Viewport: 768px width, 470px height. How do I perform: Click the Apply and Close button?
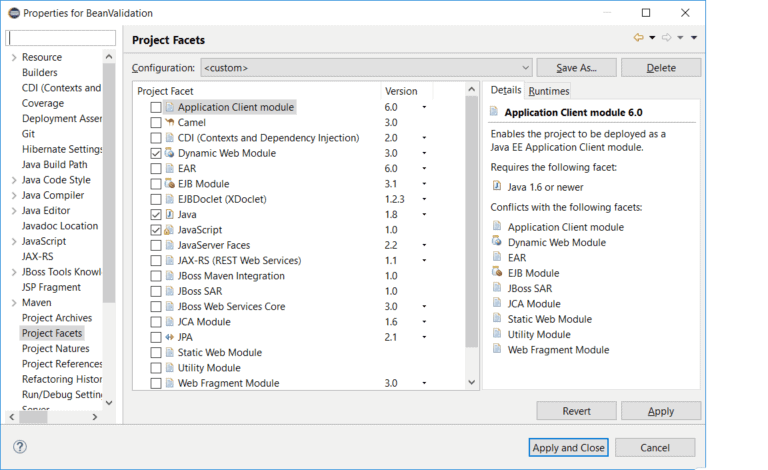[568, 447]
